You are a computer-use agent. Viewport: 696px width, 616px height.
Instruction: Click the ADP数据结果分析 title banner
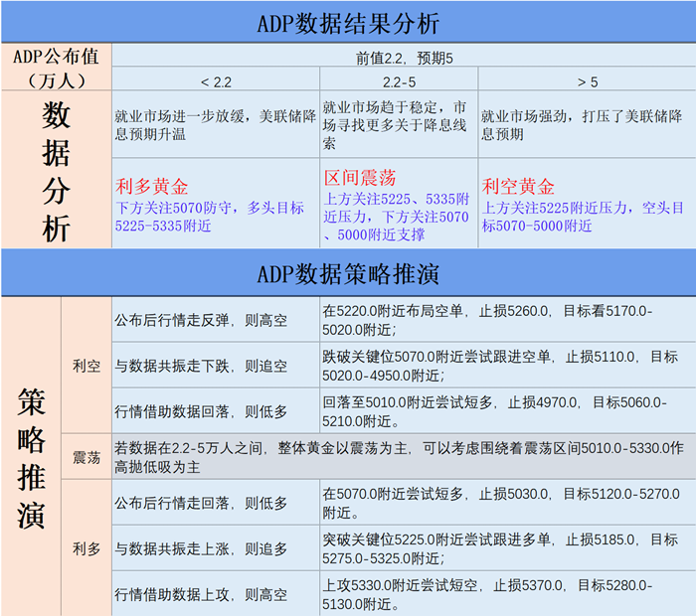click(x=348, y=22)
